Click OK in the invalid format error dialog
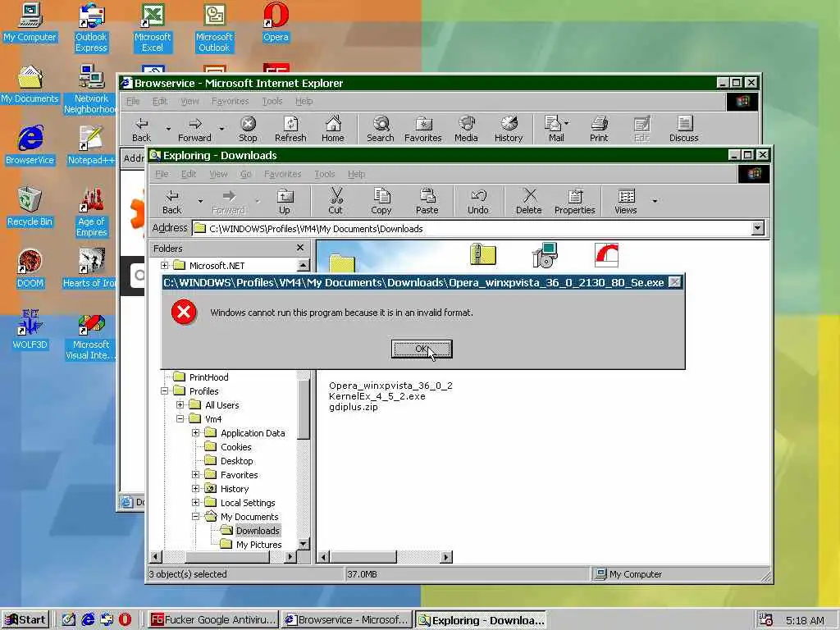This screenshot has width=840, height=630. [x=422, y=349]
